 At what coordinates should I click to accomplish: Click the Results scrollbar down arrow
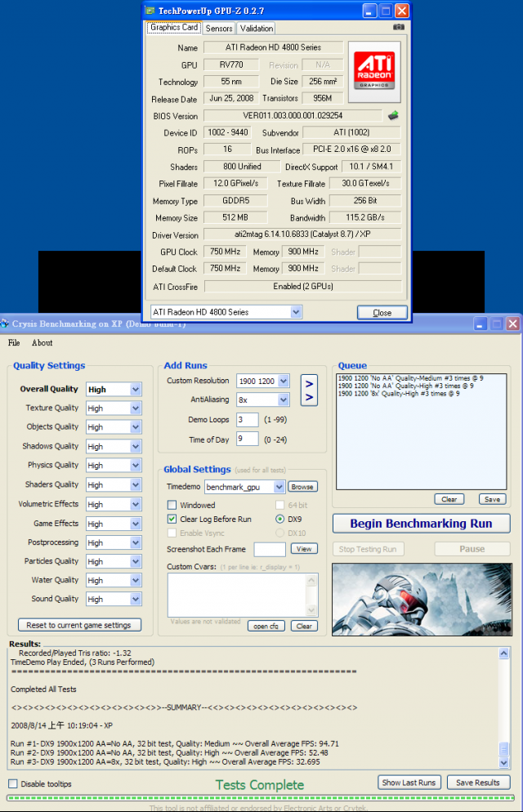point(504,762)
